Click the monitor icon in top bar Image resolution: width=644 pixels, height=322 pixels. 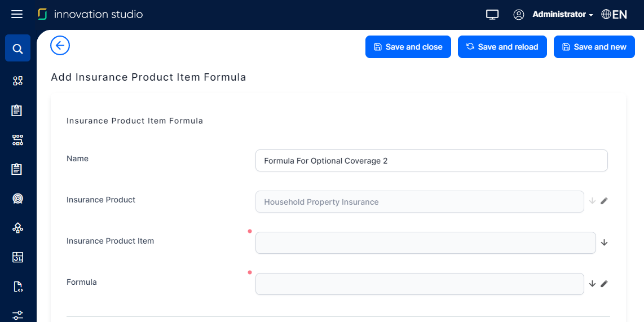(492, 15)
